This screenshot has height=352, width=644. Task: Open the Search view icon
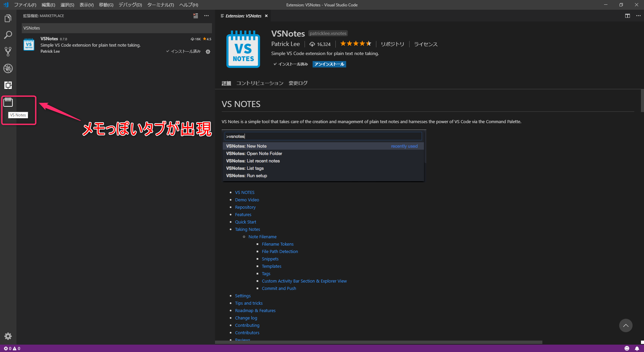point(8,35)
